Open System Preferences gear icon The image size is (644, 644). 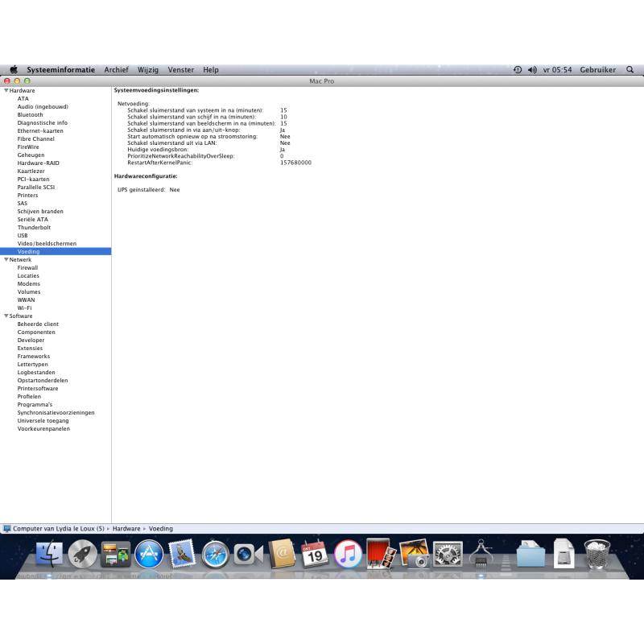[x=448, y=554]
